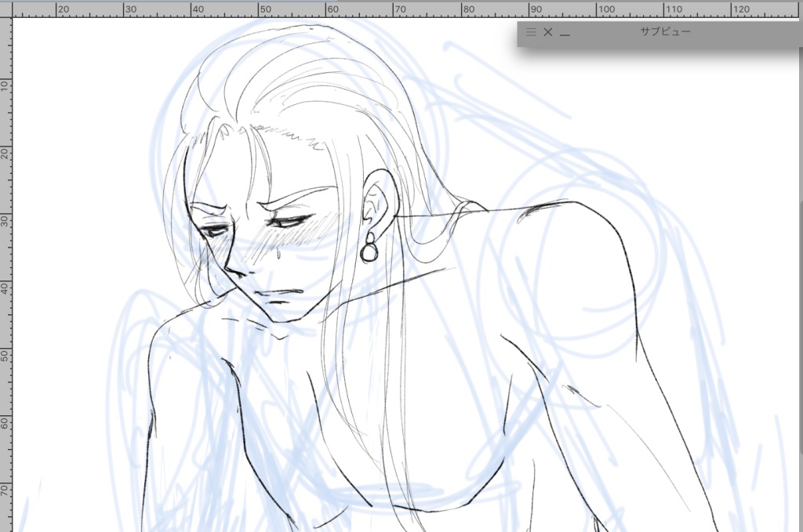The height and width of the screenshot is (532, 803).
Task: Click the 70 mark on vertical ruler
Action: coord(5,489)
